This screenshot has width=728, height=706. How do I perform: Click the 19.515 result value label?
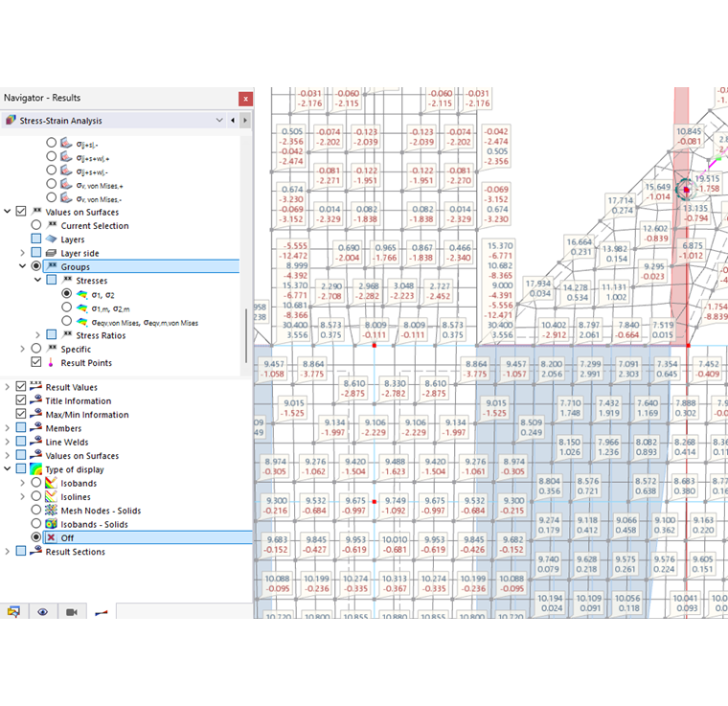707,179
